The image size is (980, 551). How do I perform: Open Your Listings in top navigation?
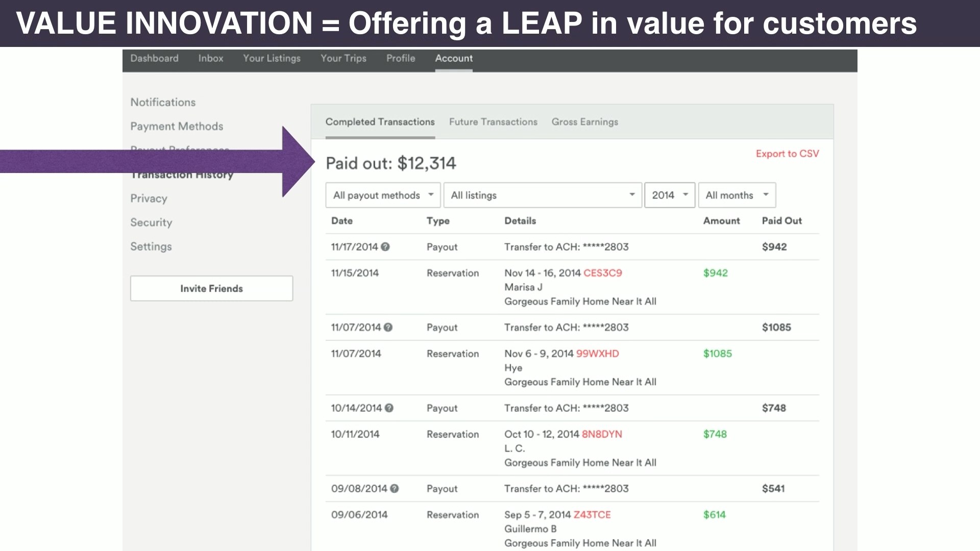point(272,59)
